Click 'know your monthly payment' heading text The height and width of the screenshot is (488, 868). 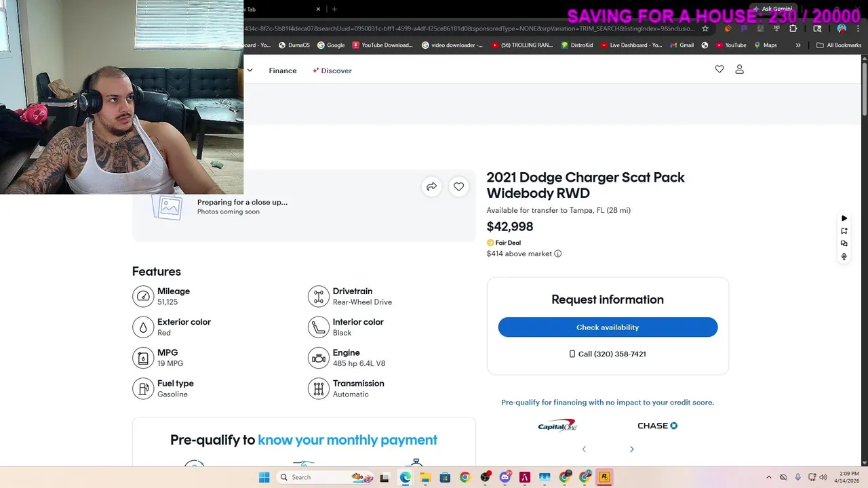pos(347,440)
